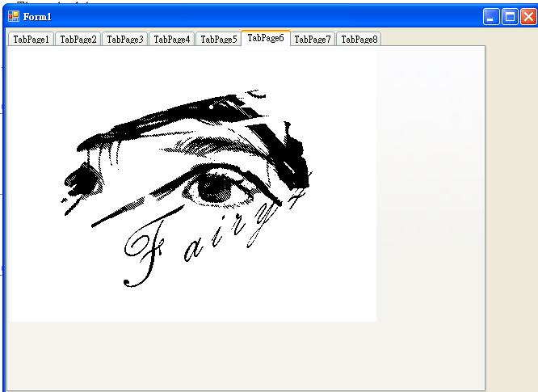This screenshot has width=538, height=392.
Task: Click the TabPage5 tab
Action: coord(218,39)
